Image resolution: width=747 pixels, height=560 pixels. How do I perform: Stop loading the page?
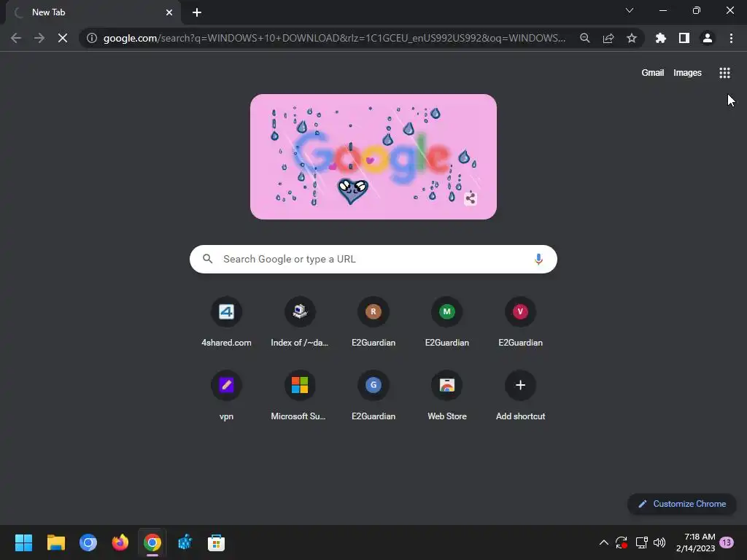(63, 38)
